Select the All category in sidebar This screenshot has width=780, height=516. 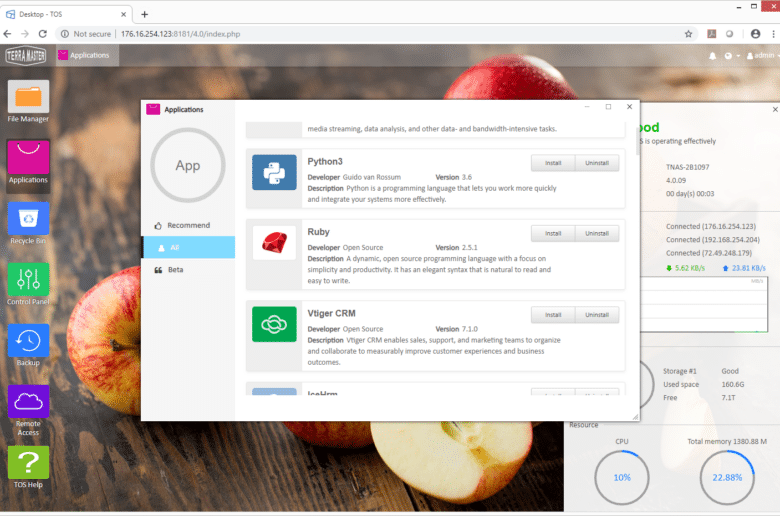click(x=189, y=247)
